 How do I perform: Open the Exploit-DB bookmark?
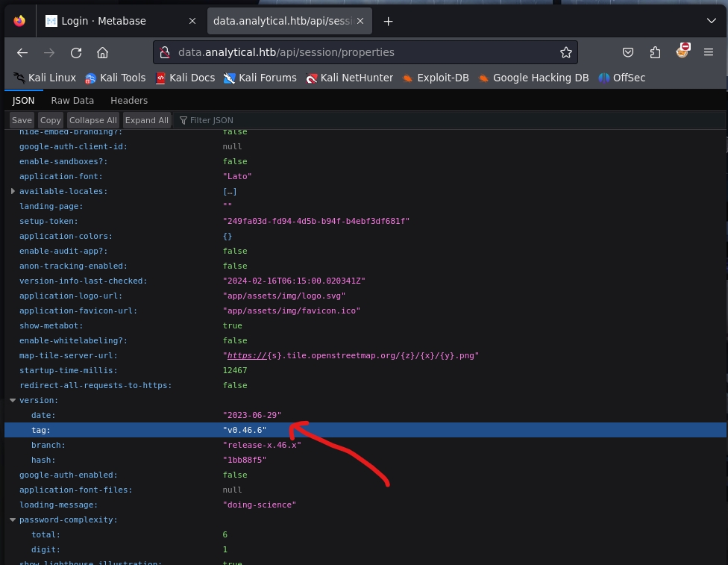click(436, 78)
